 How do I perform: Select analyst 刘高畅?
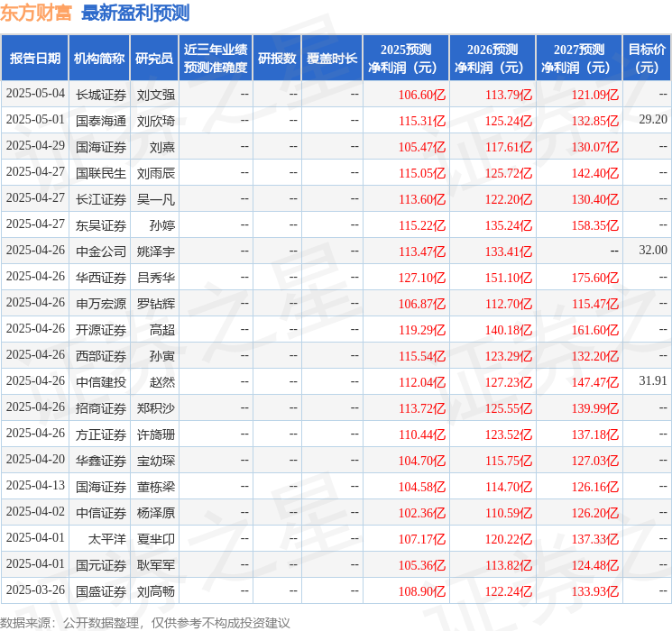pos(156,591)
